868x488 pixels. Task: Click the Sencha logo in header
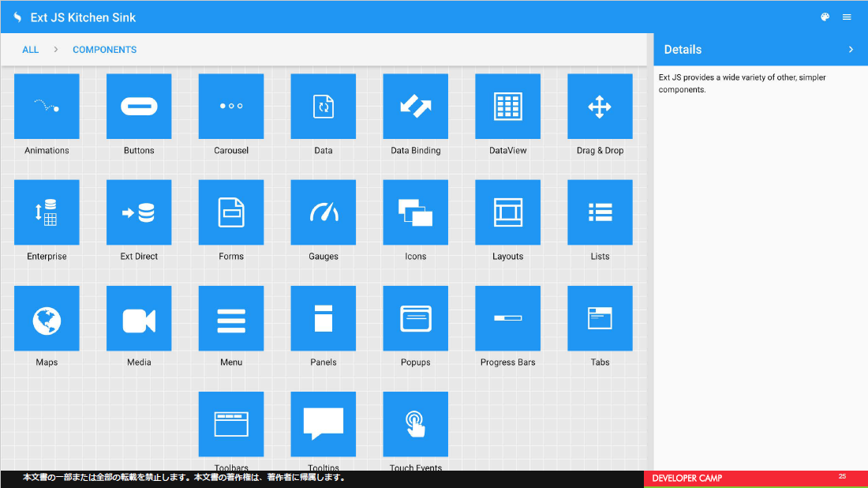coord(17,17)
